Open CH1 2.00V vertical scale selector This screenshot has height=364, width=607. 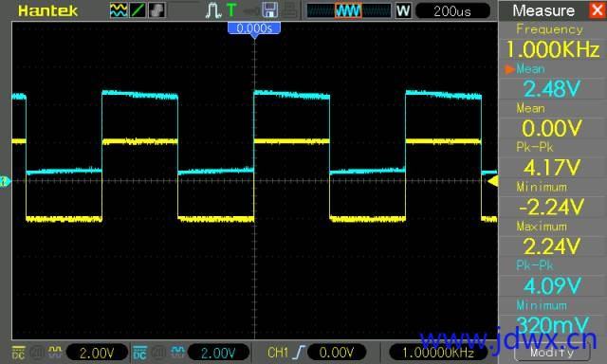(97, 353)
